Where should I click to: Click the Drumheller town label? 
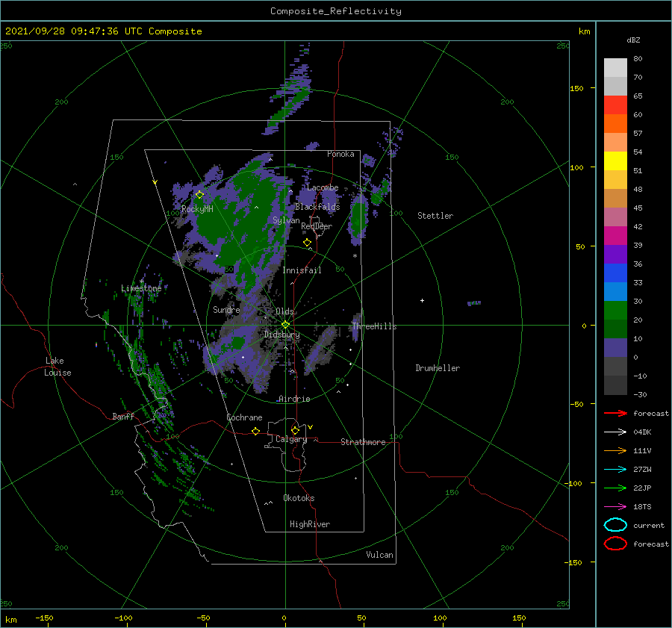tap(438, 368)
